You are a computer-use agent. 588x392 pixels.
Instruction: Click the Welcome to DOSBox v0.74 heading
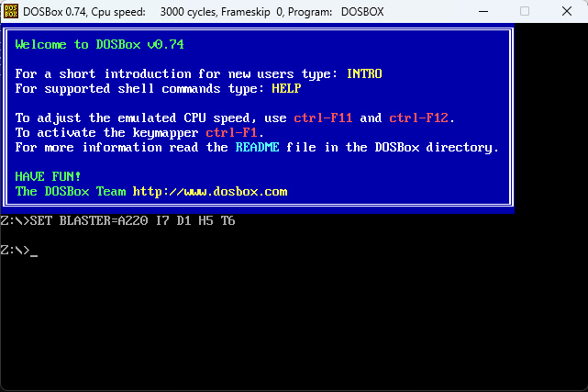point(99,45)
